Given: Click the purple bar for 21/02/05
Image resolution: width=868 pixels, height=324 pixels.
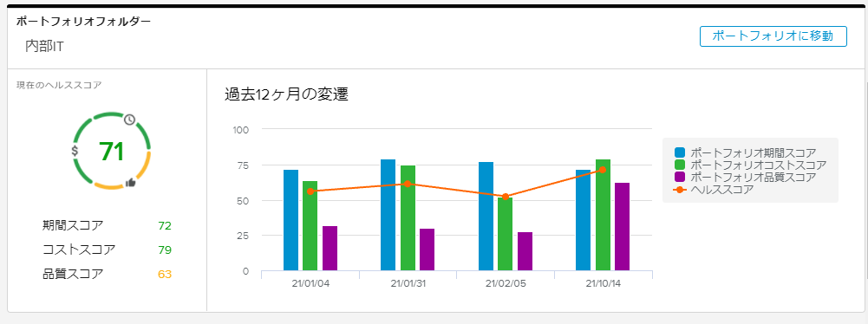Looking at the screenshot, I should pyautogui.click(x=525, y=251).
